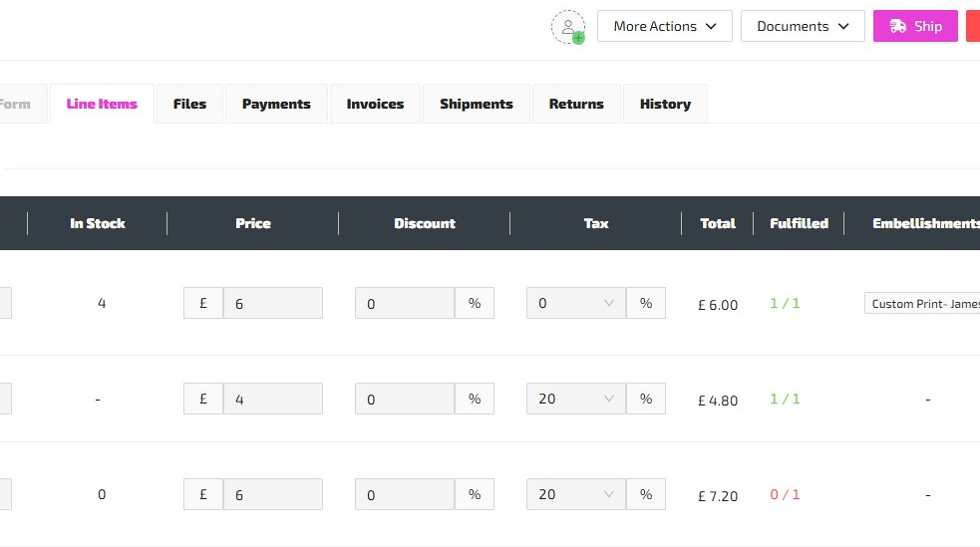Image resolution: width=980 pixels, height=547 pixels.
Task: Click the Custom Print embellishment tag
Action: pos(923,304)
